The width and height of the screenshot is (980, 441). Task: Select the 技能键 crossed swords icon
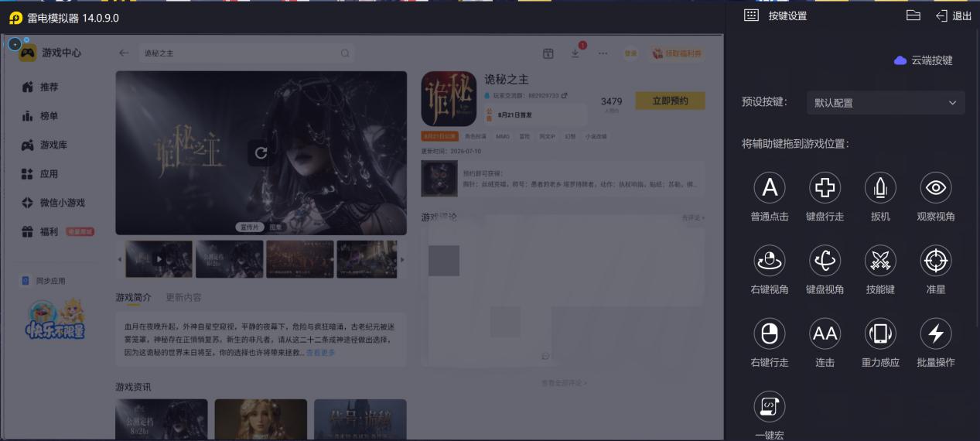tap(880, 261)
